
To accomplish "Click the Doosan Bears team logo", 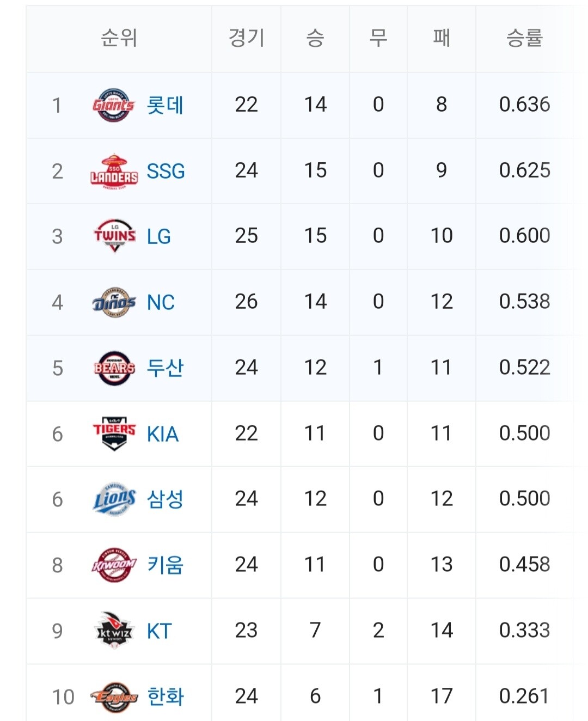I will (114, 368).
